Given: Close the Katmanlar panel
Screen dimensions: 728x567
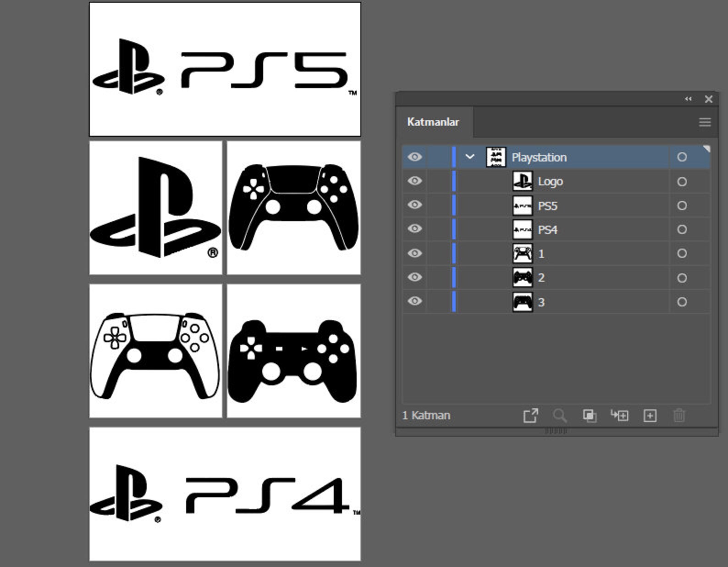Looking at the screenshot, I should click(708, 99).
